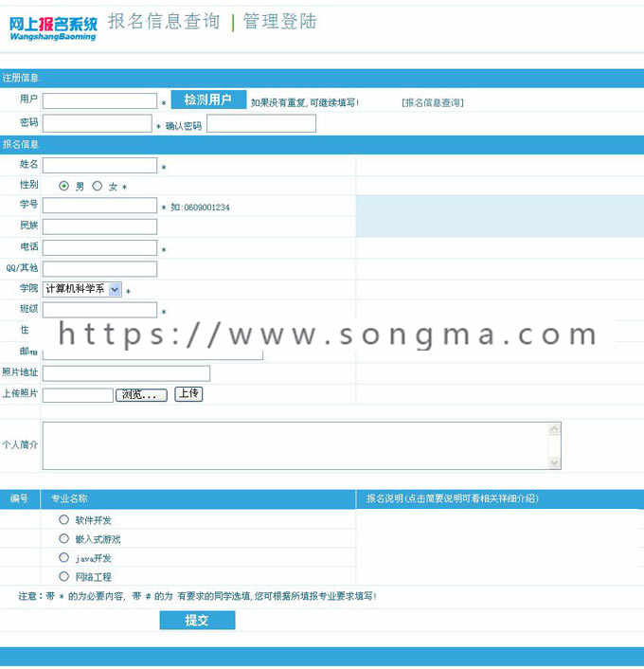
Task: Click into the 学号 input field
Action: (x=99, y=206)
